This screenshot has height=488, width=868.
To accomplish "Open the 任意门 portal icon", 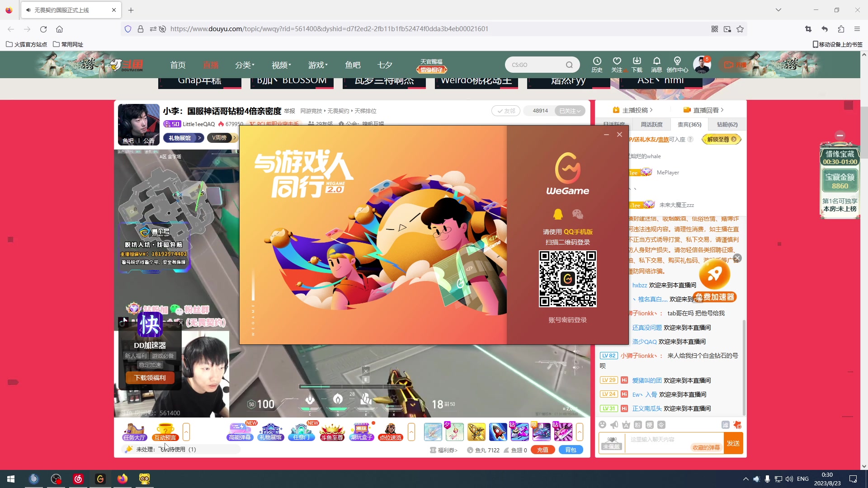I will 301,432.
